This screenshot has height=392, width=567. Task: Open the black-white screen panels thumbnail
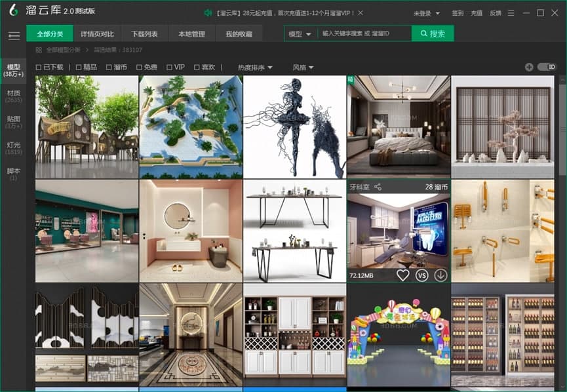87,335
